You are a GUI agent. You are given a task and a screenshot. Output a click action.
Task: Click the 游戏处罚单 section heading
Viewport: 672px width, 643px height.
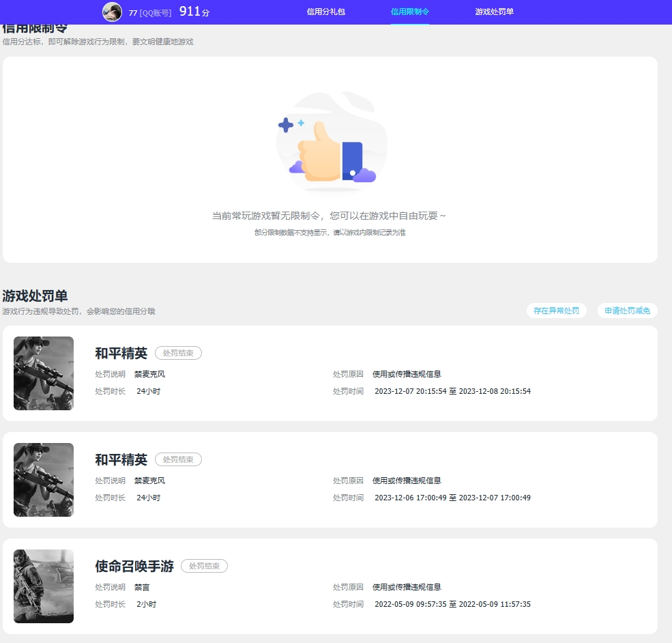[35, 296]
